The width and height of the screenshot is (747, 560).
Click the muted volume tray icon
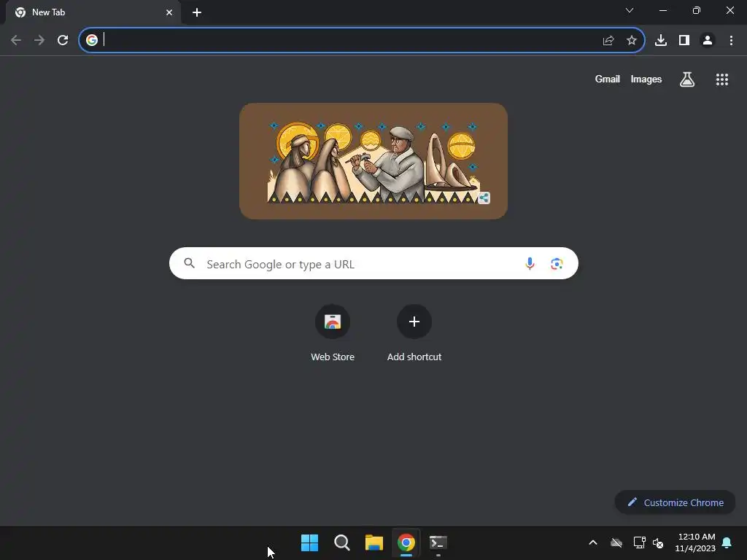658,542
